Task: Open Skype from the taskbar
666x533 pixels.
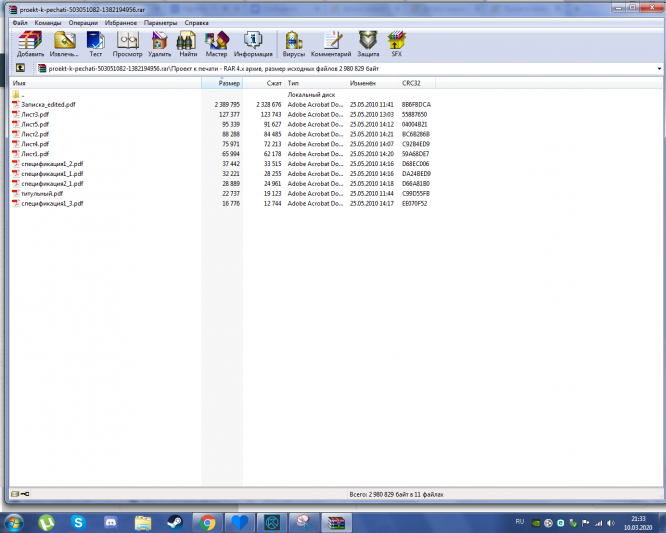Action: pos(78,522)
